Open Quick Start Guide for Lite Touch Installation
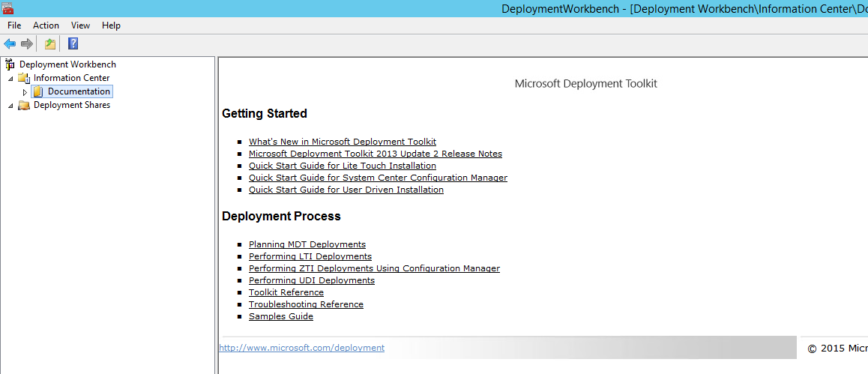 coord(342,166)
